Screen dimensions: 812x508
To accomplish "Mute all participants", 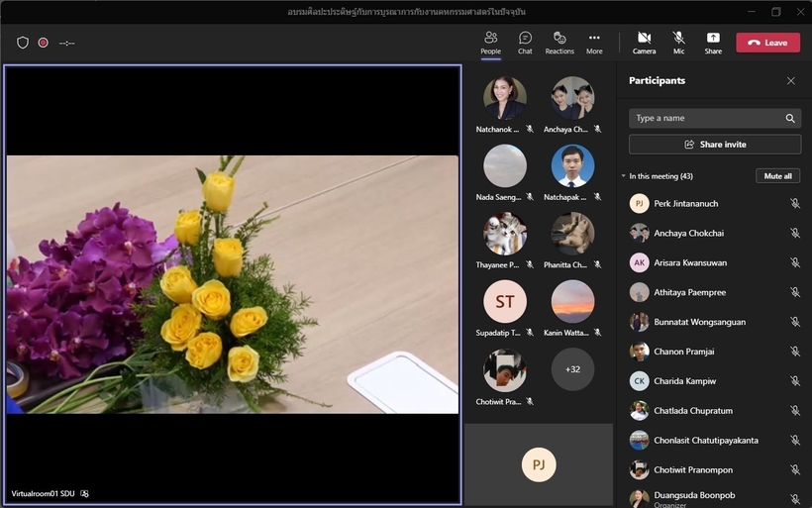I will tap(777, 176).
